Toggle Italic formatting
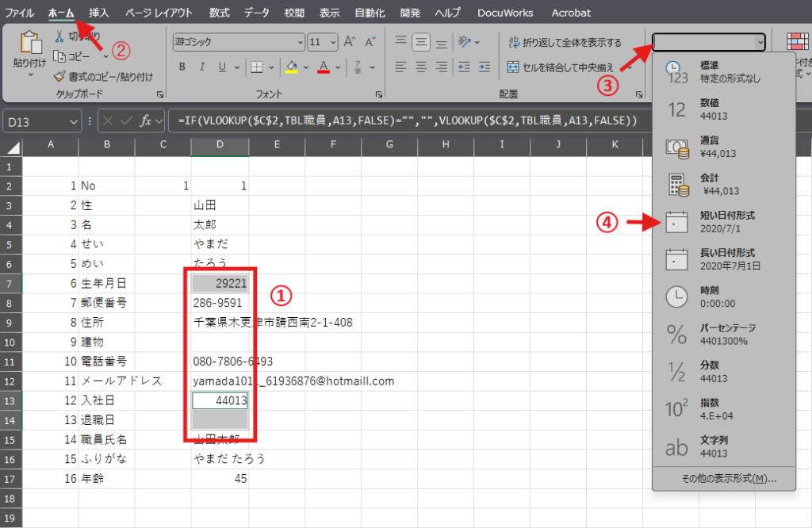This screenshot has height=528, width=812. pyautogui.click(x=202, y=67)
